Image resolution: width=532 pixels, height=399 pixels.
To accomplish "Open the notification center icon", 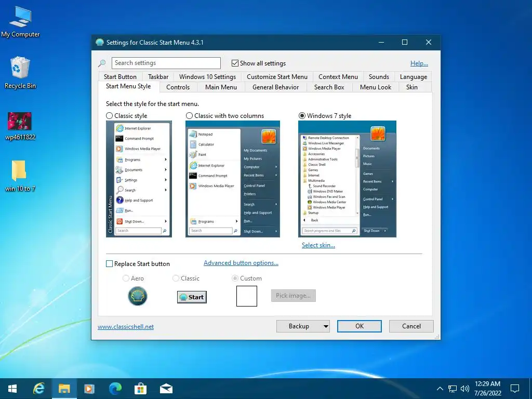I will coord(515,389).
